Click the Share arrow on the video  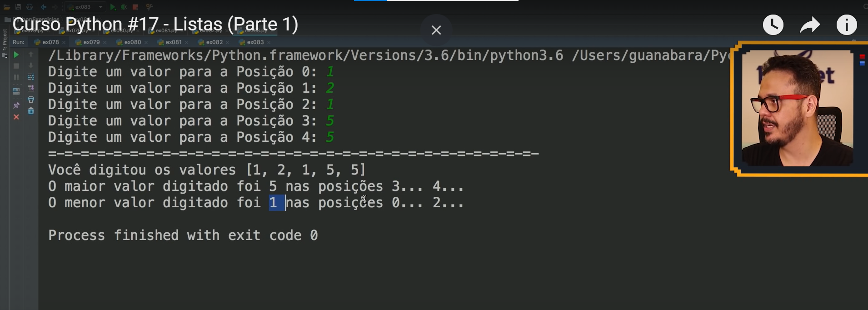810,25
